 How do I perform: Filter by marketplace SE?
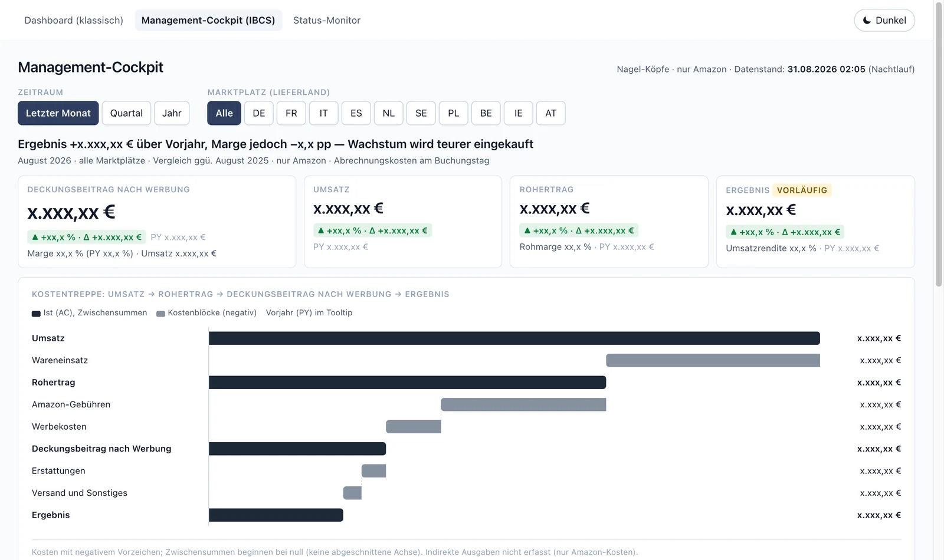pyautogui.click(x=421, y=113)
